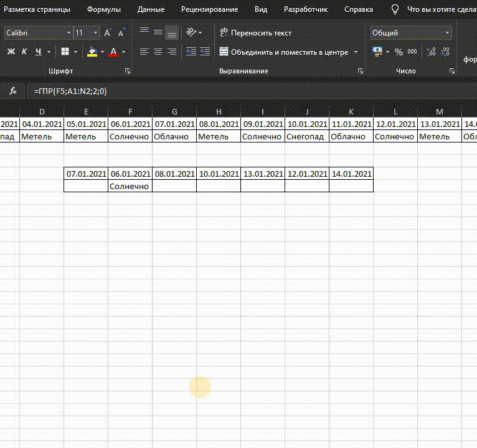Open Выравнивание group dialog launcher
This screenshot has width=477, height=448.
[x=361, y=71]
